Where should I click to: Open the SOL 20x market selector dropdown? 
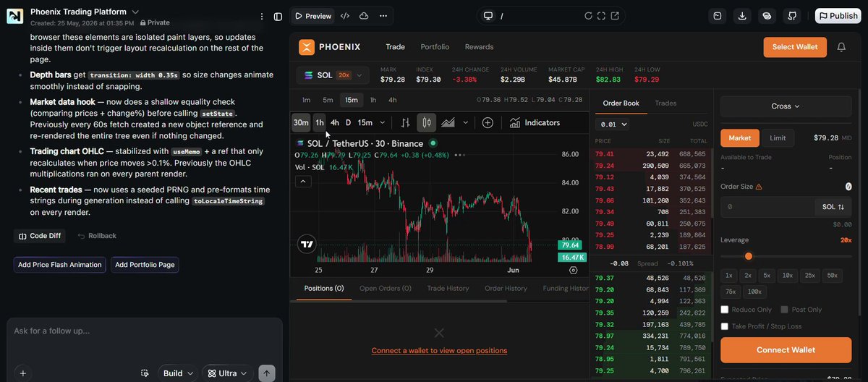click(x=333, y=75)
